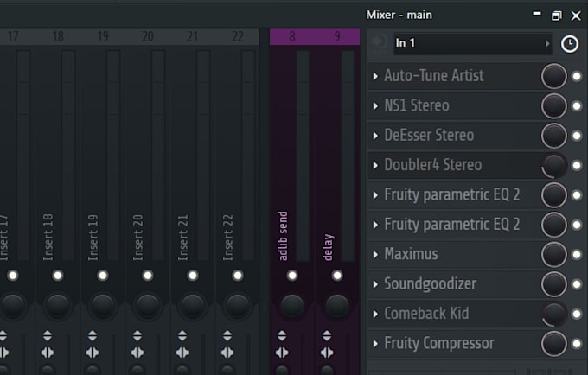Open the Soundgoodizer plugin
This screenshot has width=588, height=375.
[x=430, y=283]
